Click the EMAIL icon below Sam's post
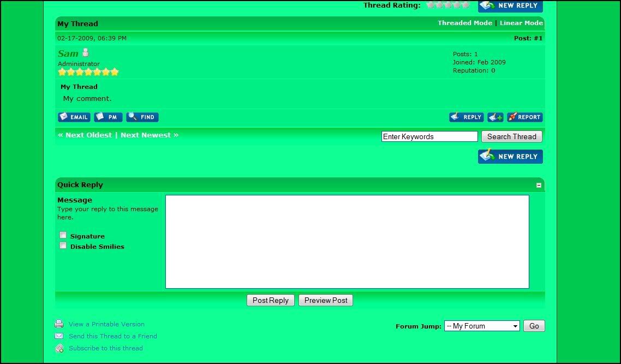Viewport: 621px width, 364px height. tap(74, 117)
